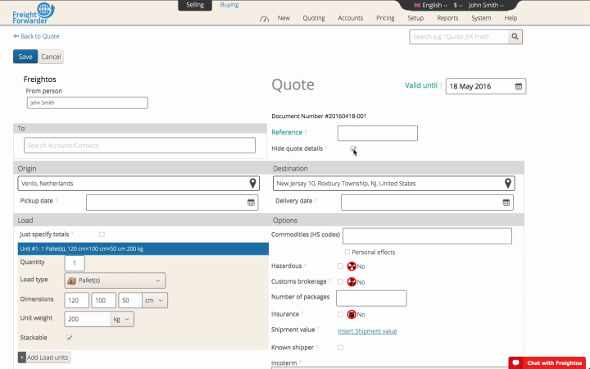Open the Delivery date calendar icon

506,203
